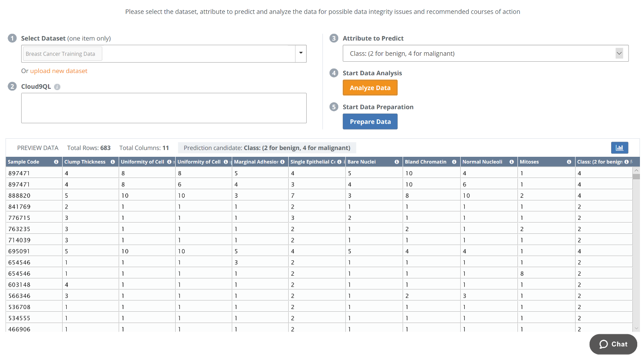644x355 pixels.
Task: Expand the Select Dataset dropdown arrow
Action: pyautogui.click(x=301, y=54)
